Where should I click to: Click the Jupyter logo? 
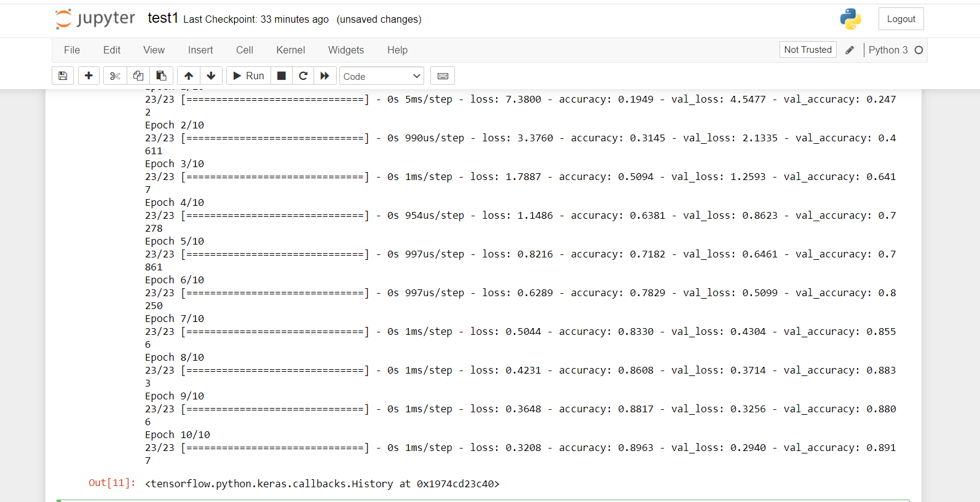point(95,19)
